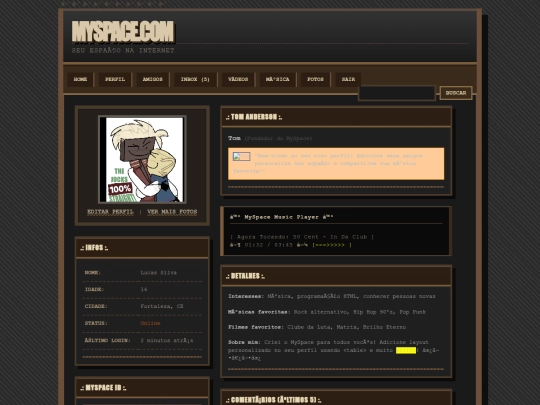
Task: Click the music player progress bar
Action: click(332, 245)
